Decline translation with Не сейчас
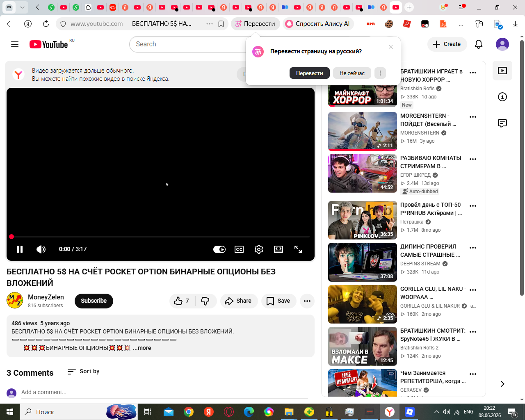Image resolution: width=525 pixels, height=420 pixels. click(x=352, y=73)
